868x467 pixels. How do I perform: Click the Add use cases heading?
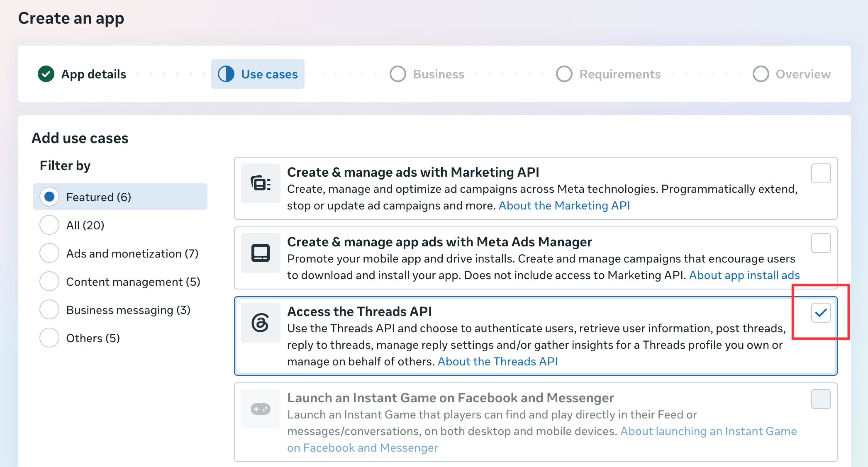(80, 138)
